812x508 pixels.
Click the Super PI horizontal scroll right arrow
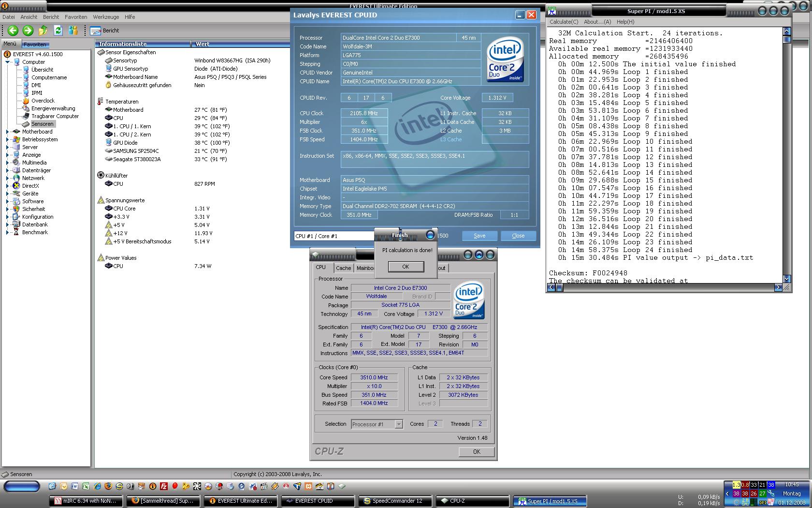(x=778, y=287)
